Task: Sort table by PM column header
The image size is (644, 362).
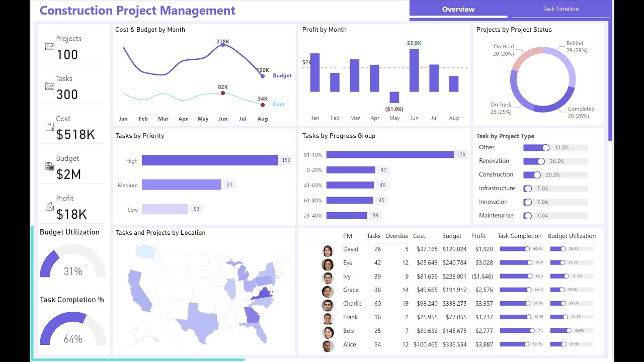Action: [x=348, y=236]
